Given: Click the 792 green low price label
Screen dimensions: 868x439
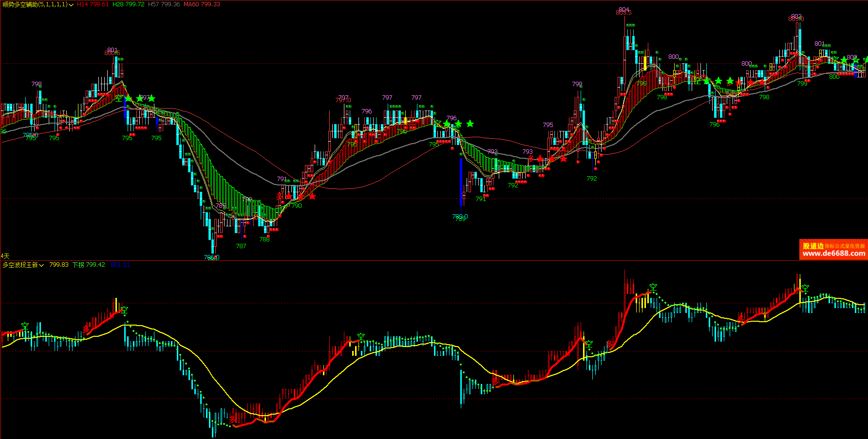Looking at the screenshot, I should point(591,179).
